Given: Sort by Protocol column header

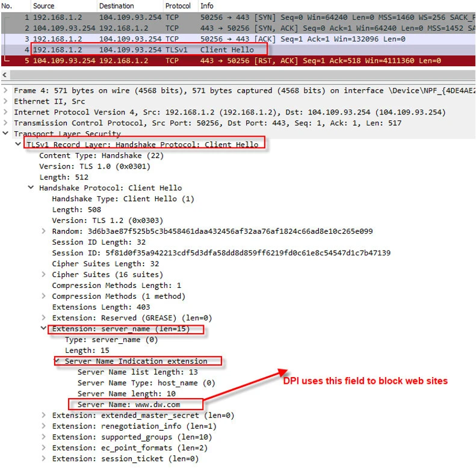Looking at the screenshot, I should tap(178, 6).
